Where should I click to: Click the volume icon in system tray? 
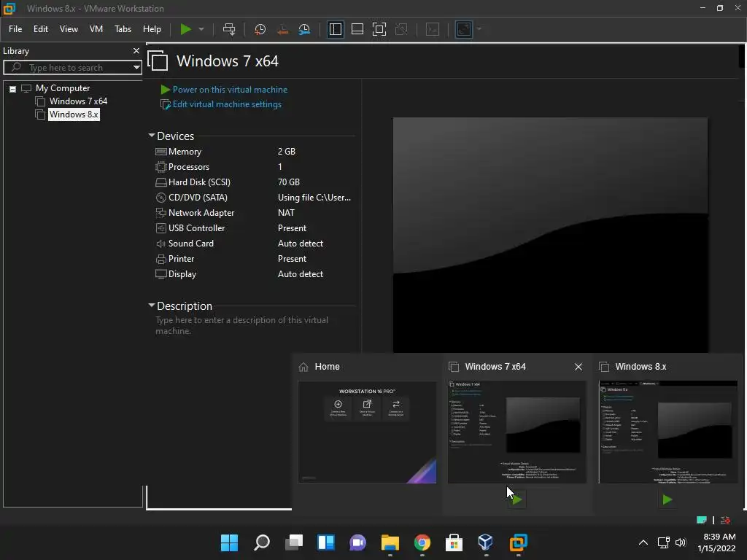click(681, 542)
